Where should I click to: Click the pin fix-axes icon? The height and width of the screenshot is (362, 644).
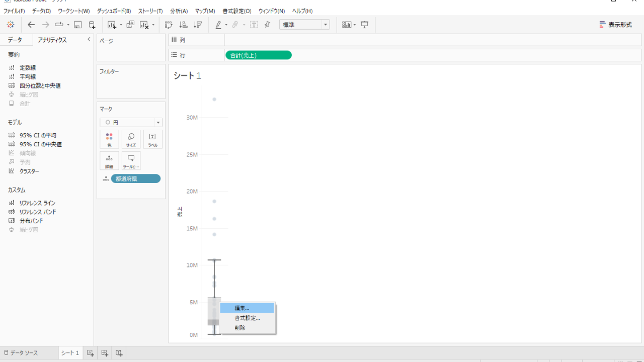pos(267,25)
